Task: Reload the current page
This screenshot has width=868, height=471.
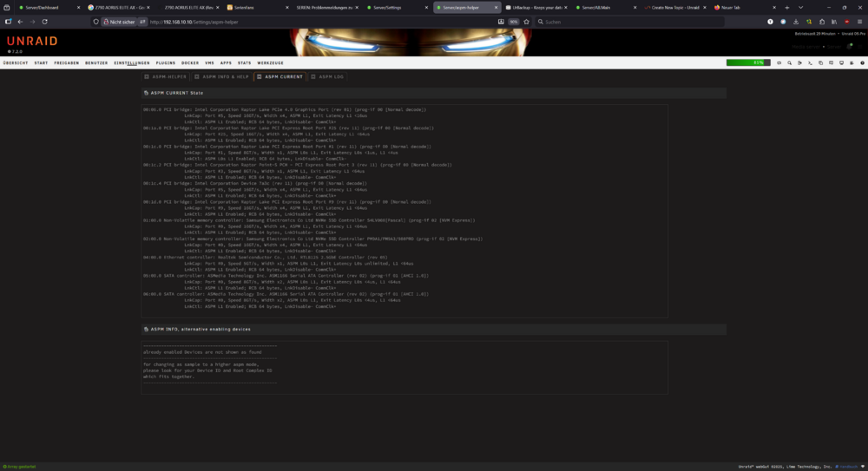Action: pyautogui.click(x=45, y=22)
